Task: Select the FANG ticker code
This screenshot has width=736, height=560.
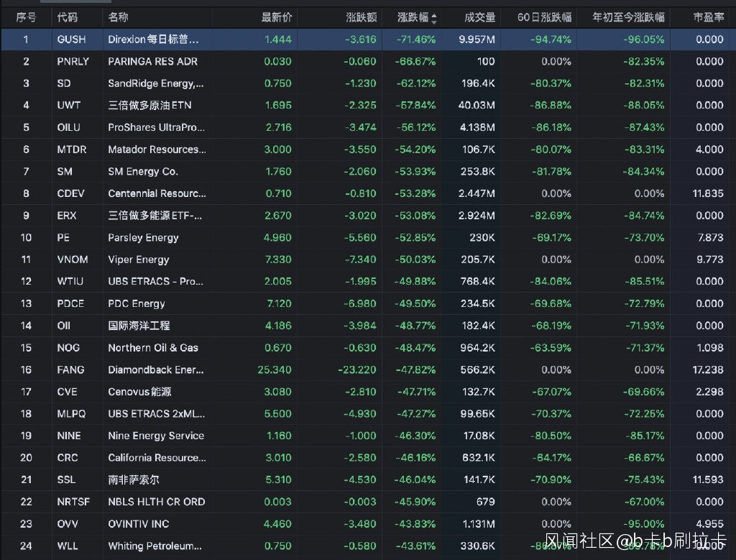Action: click(x=70, y=370)
